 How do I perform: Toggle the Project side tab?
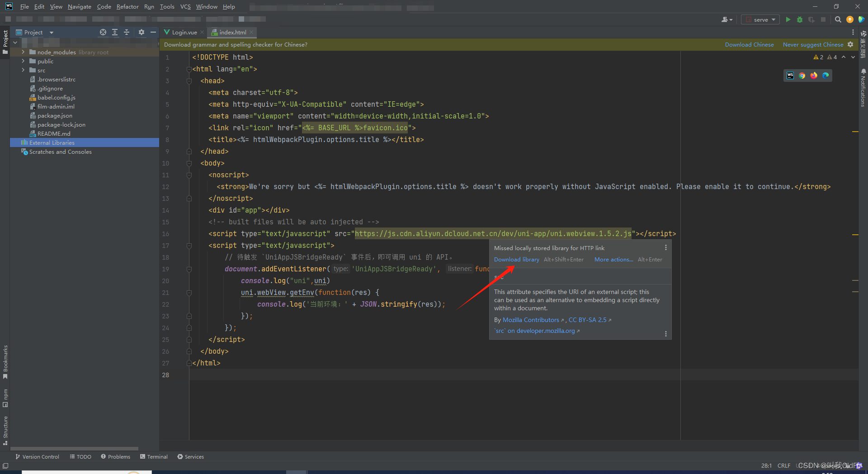coord(5,42)
